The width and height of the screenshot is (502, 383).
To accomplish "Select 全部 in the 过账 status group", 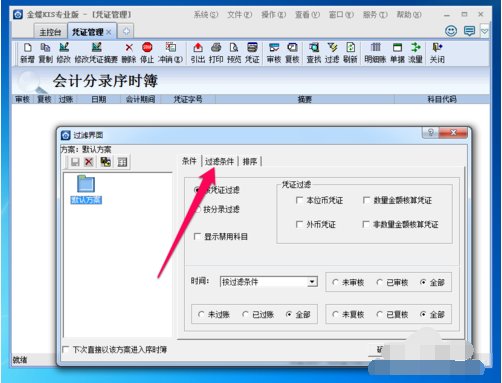I will pyautogui.click(x=289, y=314).
